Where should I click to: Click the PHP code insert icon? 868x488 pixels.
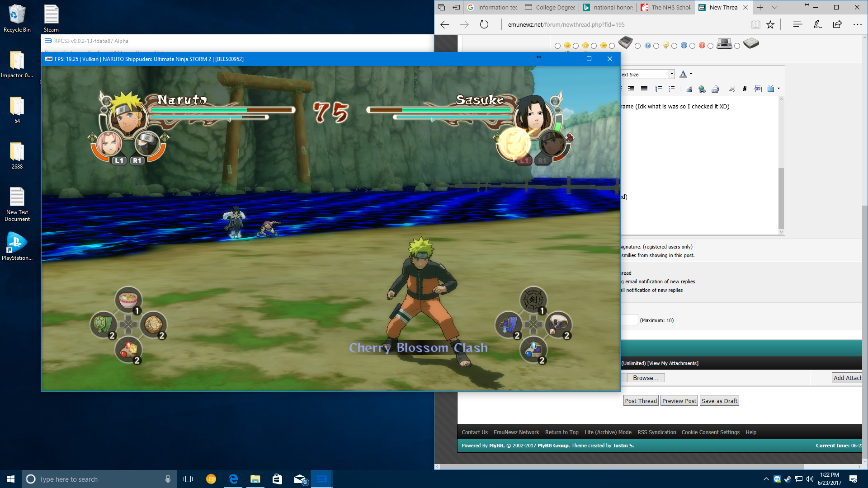coord(758,89)
